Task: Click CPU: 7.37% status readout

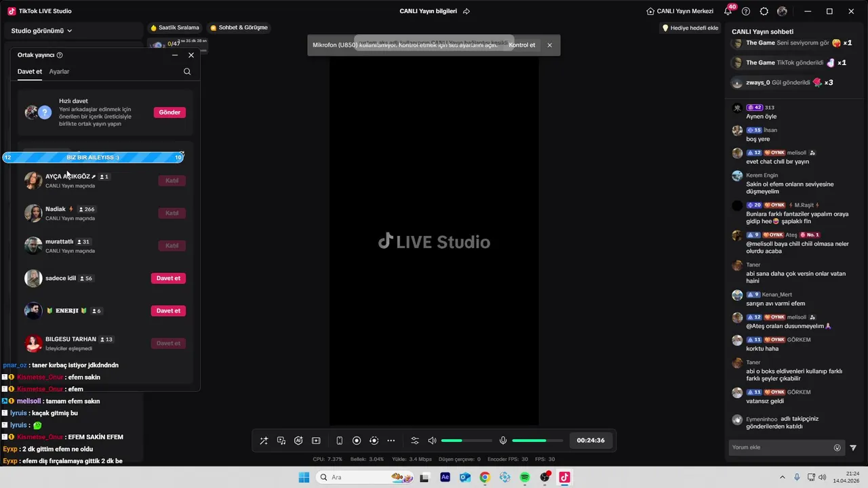Action: 327,459
